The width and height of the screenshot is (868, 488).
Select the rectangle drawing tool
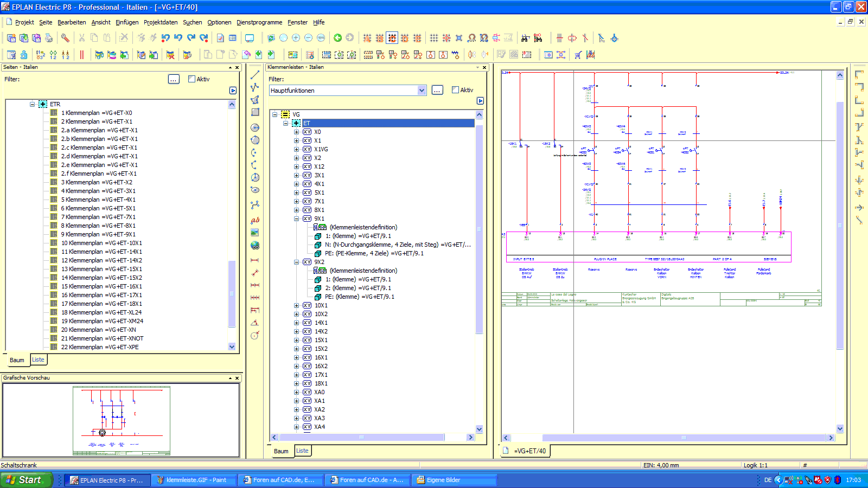255,112
